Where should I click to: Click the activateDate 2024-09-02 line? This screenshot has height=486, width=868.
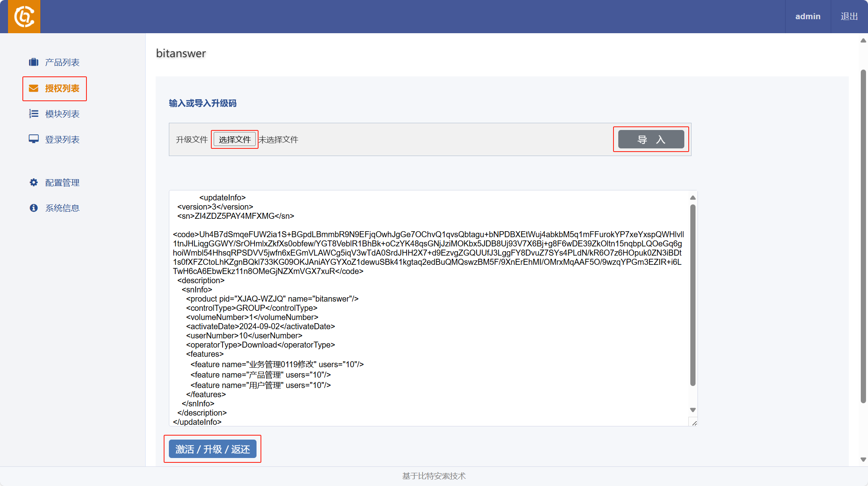(x=261, y=326)
